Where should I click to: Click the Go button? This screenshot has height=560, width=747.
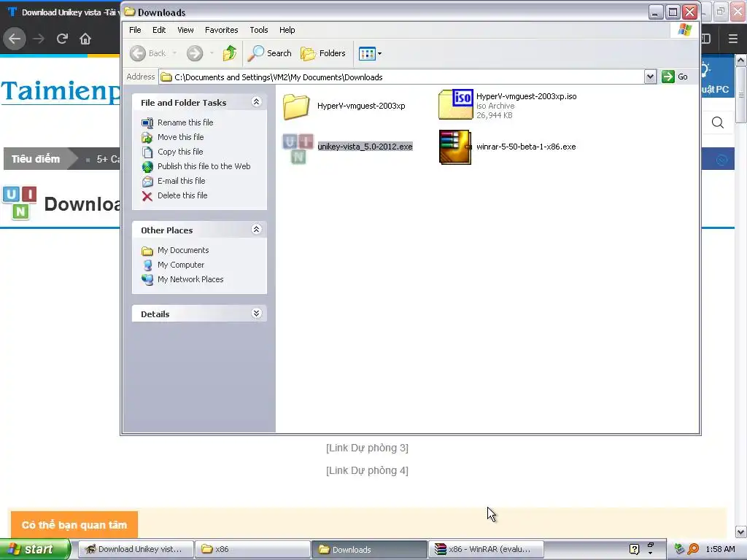point(675,77)
